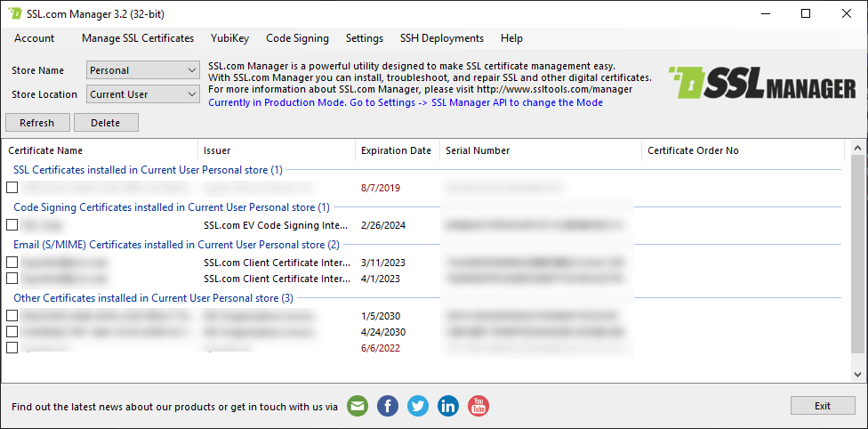Viewport: 868px width, 429px height.
Task: Expand the Store Location dropdown
Action: click(x=143, y=94)
